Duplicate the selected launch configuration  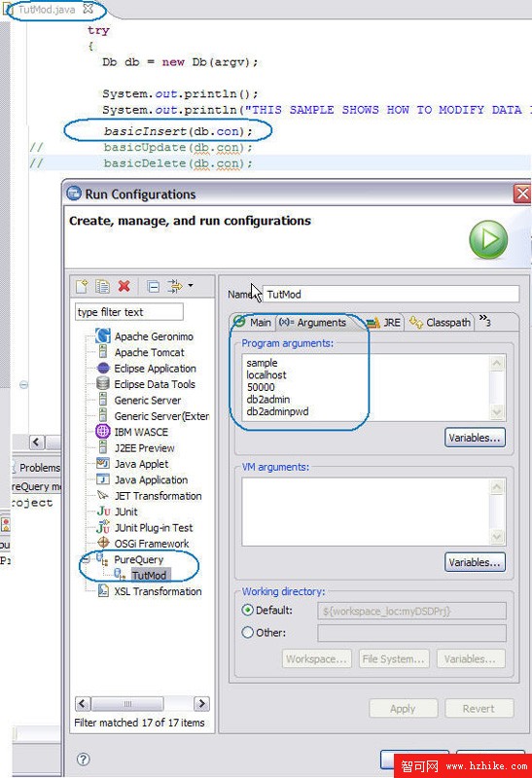point(102,286)
